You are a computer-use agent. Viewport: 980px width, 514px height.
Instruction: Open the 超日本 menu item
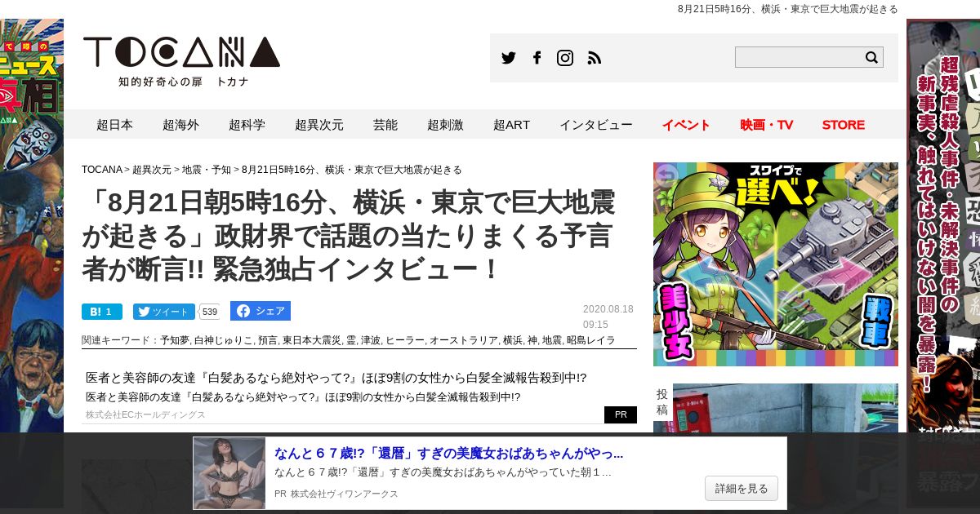coord(114,125)
